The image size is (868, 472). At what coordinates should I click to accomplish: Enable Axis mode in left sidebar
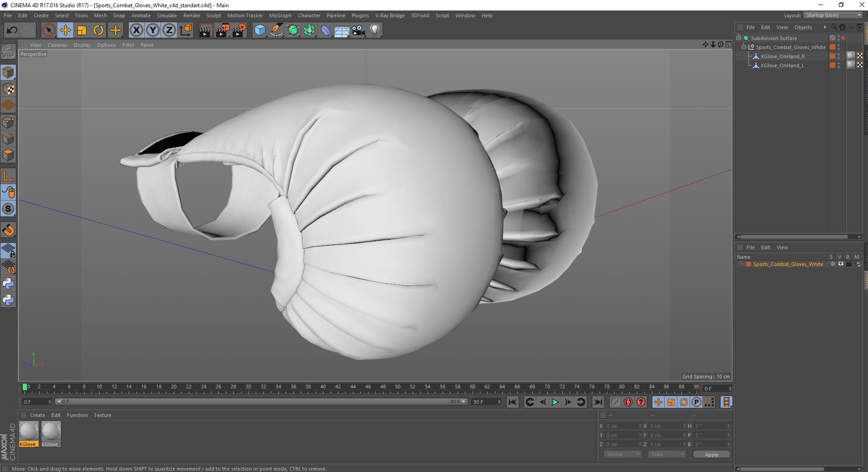pyautogui.click(x=8, y=176)
